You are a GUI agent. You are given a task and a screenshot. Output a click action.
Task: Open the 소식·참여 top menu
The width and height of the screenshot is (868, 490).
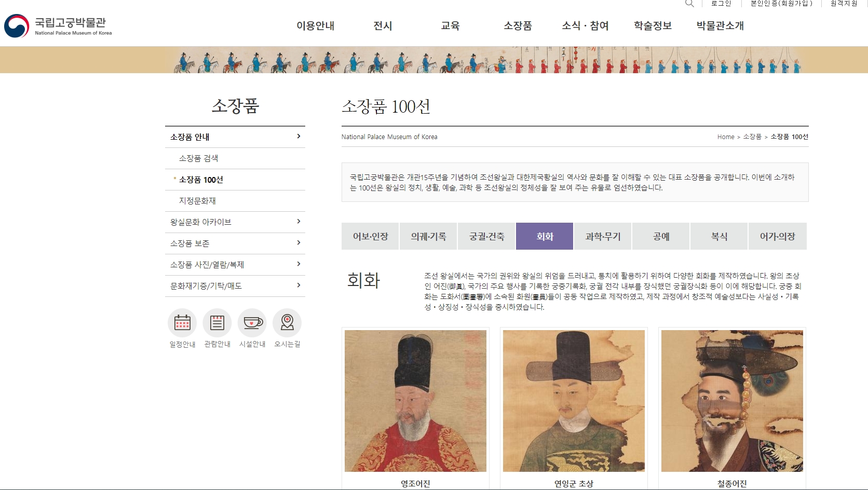pyautogui.click(x=586, y=25)
